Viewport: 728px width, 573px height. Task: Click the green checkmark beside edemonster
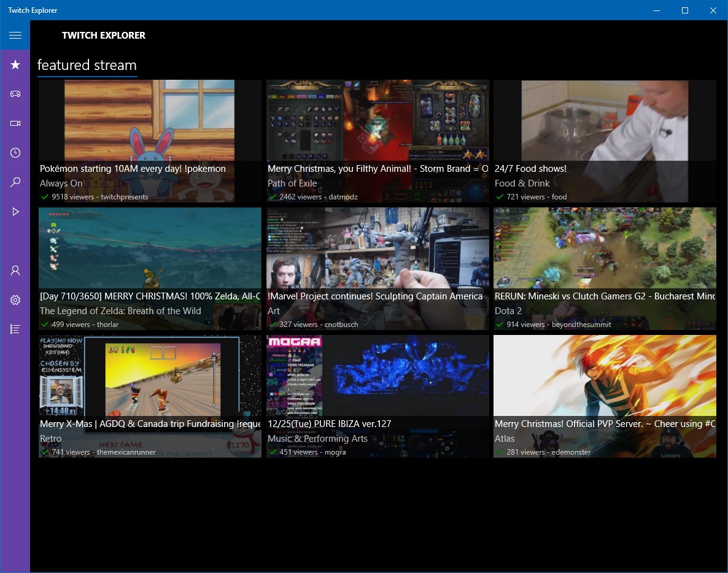click(x=500, y=452)
